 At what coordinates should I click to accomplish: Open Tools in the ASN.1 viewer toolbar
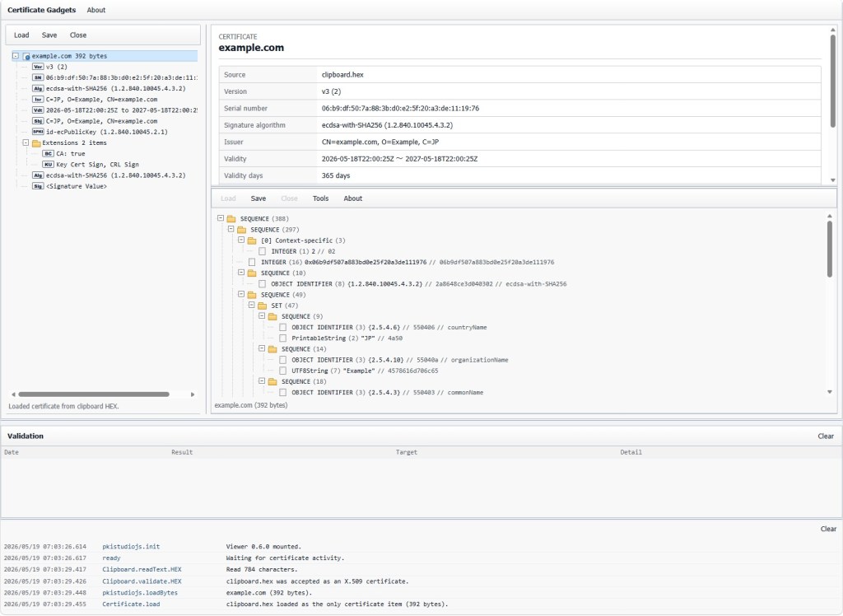point(320,198)
